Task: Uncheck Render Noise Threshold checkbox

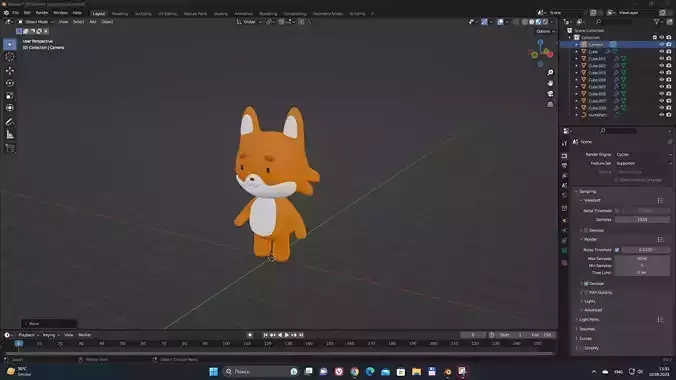Action: coord(617,250)
